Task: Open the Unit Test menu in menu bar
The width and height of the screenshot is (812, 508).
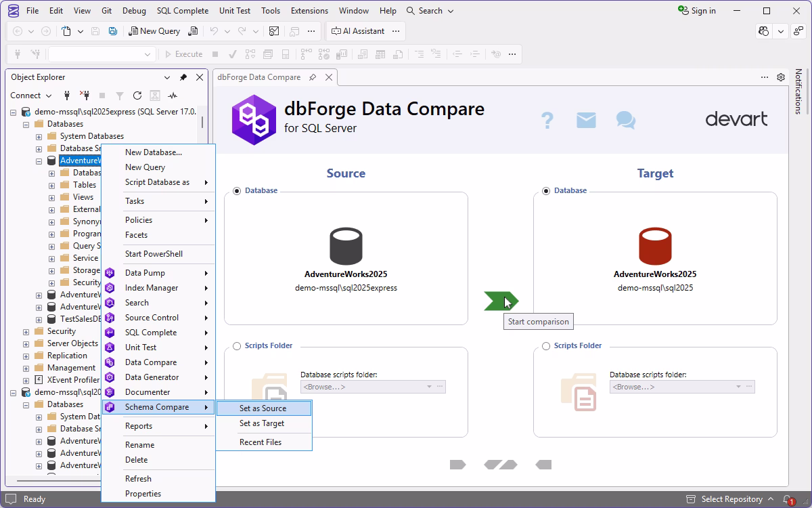Action: click(235, 11)
